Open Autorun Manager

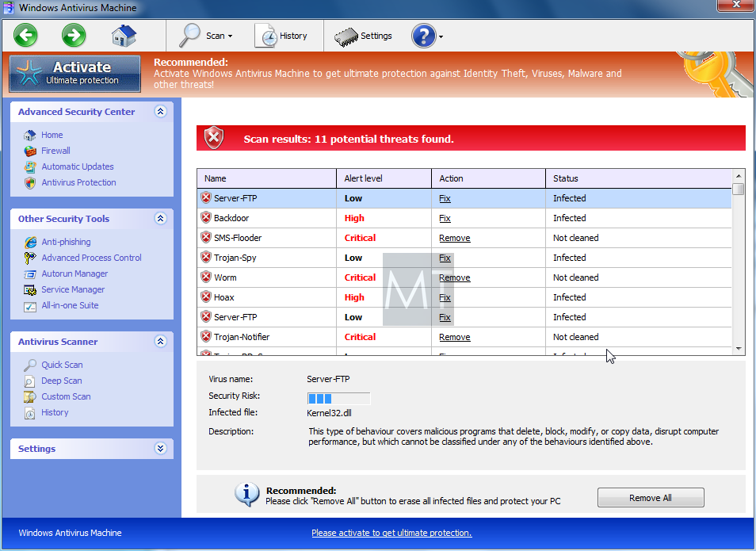click(x=74, y=274)
